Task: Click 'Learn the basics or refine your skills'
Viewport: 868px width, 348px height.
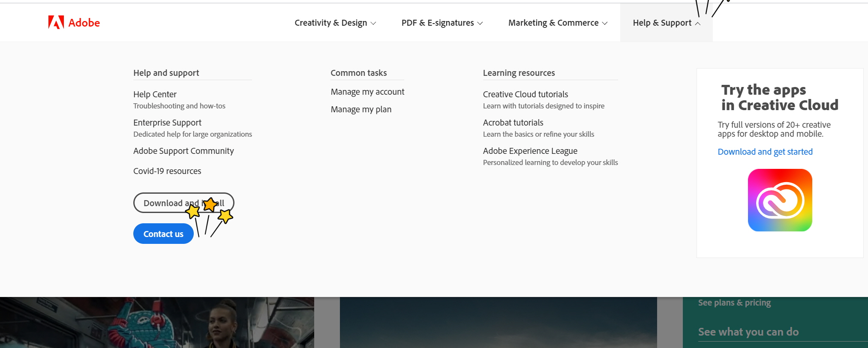Action: pos(538,134)
